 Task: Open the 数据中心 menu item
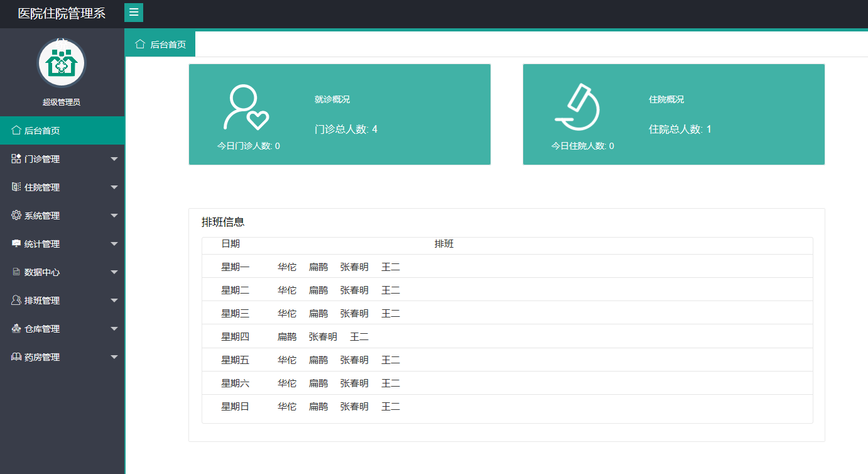point(62,272)
